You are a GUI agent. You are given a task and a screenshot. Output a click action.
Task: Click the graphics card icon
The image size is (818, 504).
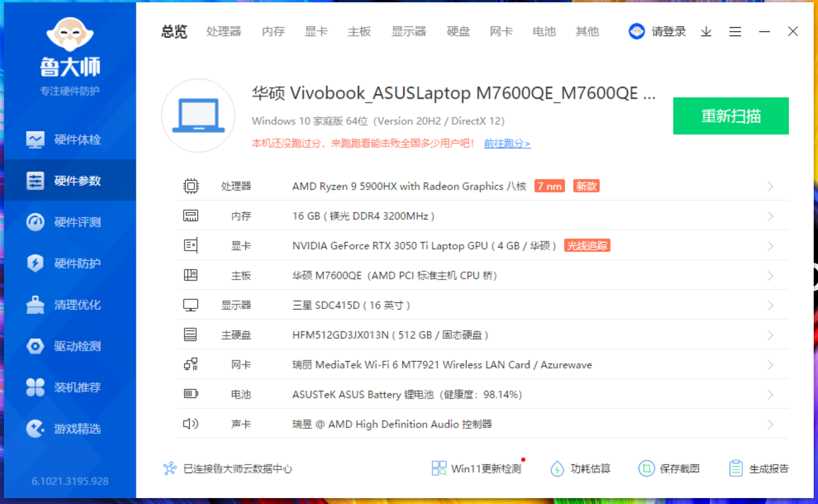click(191, 245)
